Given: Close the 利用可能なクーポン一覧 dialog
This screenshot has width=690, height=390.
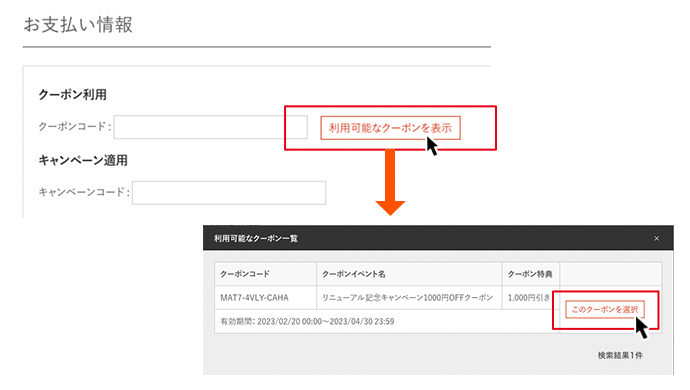Looking at the screenshot, I should [x=657, y=239].
